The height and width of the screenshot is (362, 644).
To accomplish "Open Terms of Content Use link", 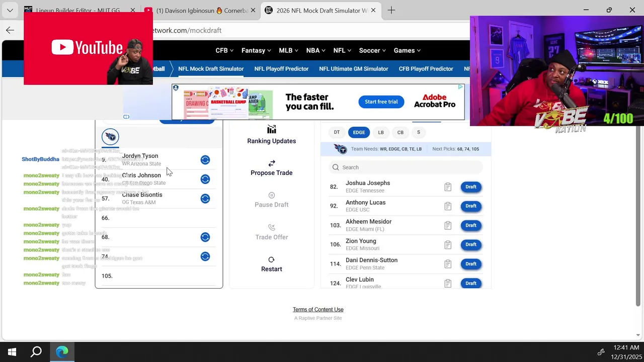I will 318,310.
